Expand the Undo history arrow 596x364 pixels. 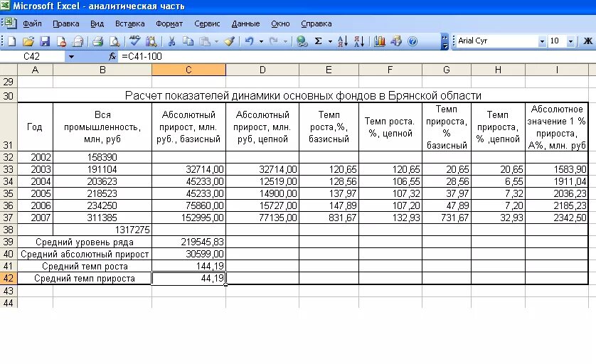coord(261,41)
